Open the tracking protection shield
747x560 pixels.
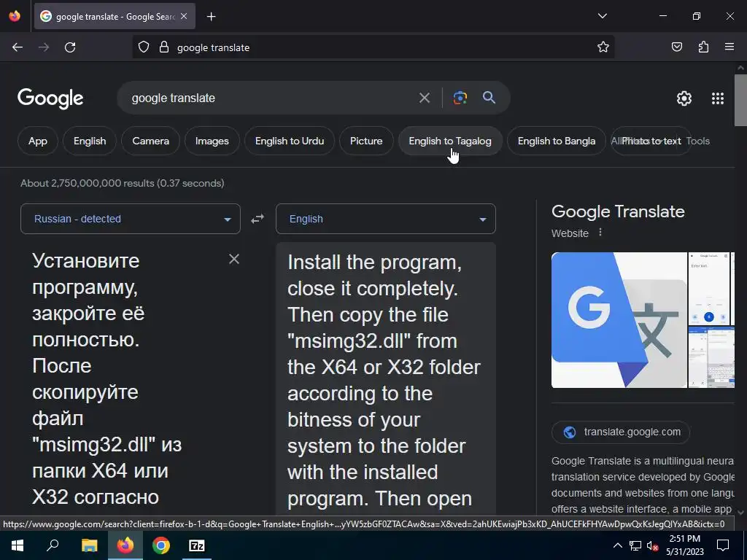pyautogui.click(x=144, y=47)
